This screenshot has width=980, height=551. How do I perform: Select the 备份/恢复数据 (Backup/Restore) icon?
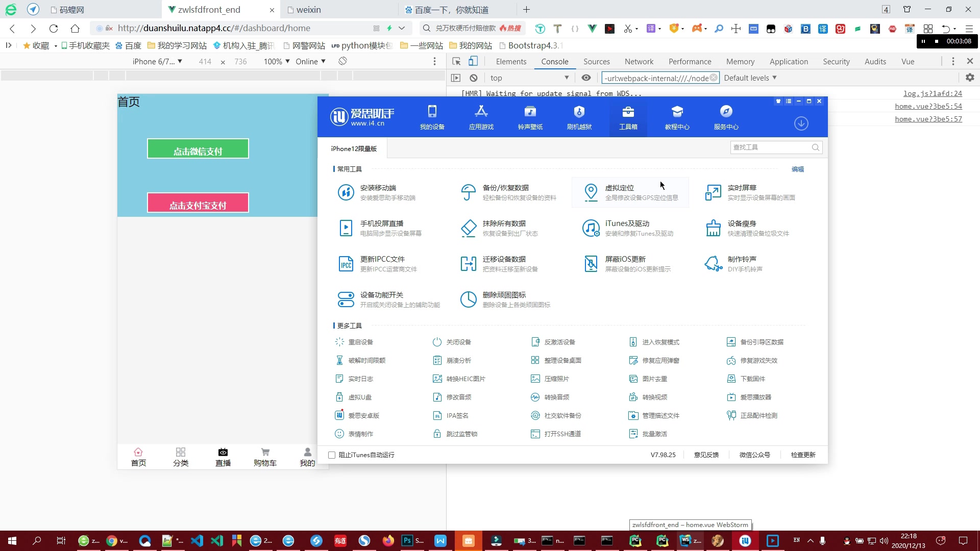tap(469, 192)
